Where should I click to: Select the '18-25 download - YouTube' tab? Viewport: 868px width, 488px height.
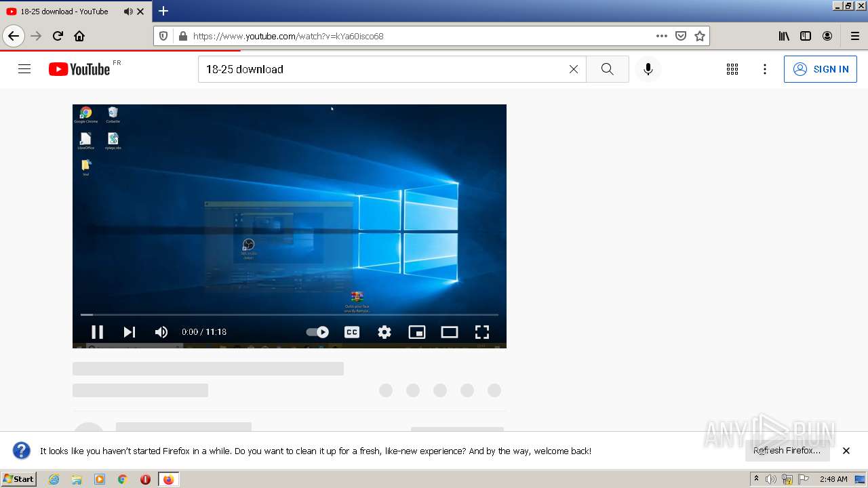click(64, 12)
